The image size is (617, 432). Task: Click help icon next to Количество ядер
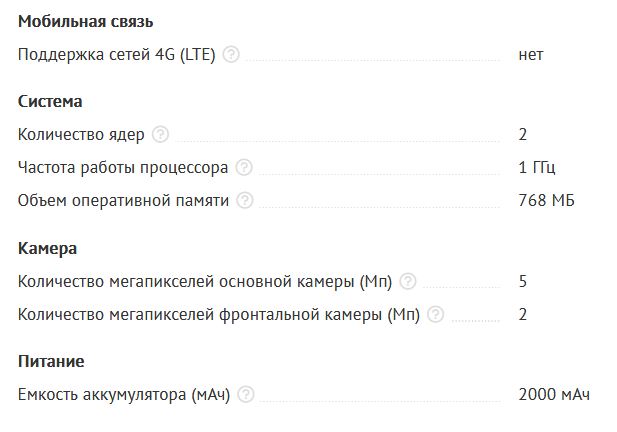tap(160, 135)
